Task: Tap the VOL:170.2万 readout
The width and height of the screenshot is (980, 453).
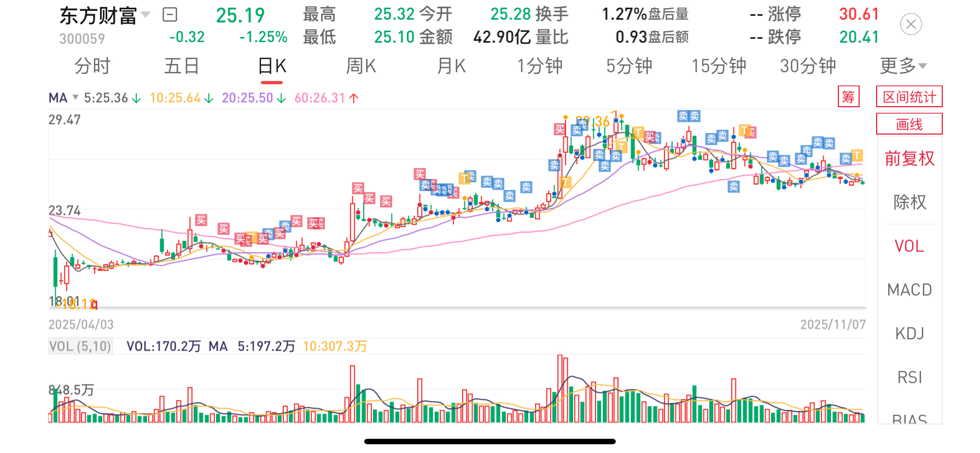Action: (164, 346)
